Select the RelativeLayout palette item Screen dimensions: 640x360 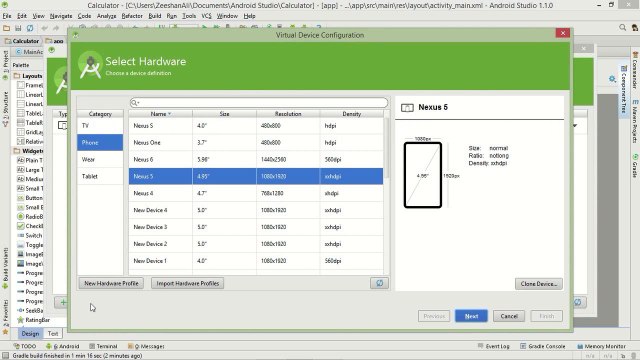(x=30, y=142)
